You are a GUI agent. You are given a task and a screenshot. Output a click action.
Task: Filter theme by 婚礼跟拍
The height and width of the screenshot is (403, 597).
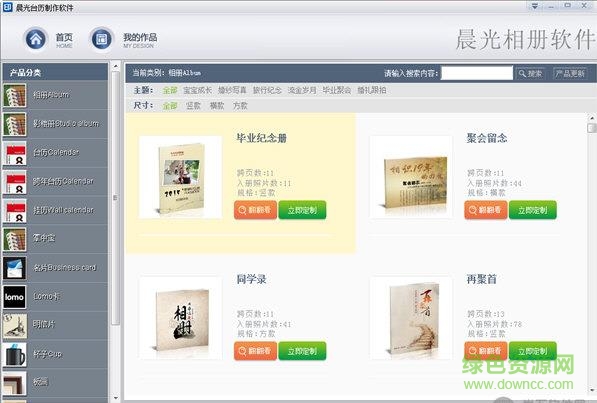point(372,90)
